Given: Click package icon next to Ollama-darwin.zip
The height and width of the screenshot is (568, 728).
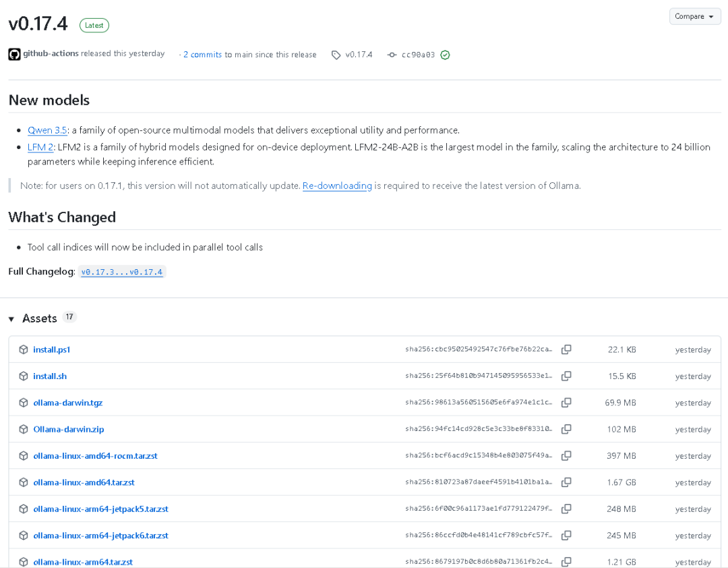Looking at the screenshot, I should (23, 429).
